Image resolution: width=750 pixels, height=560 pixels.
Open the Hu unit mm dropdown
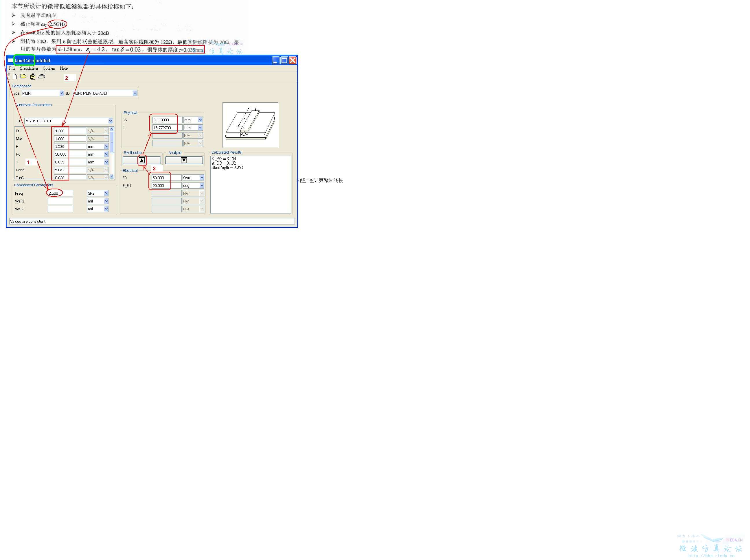pos(106,154)
